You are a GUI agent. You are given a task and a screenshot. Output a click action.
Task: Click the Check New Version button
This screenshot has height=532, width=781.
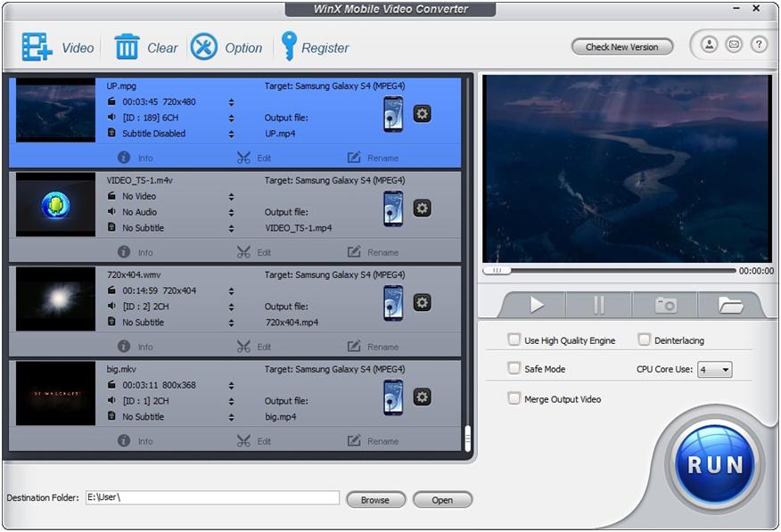point(622,46)
